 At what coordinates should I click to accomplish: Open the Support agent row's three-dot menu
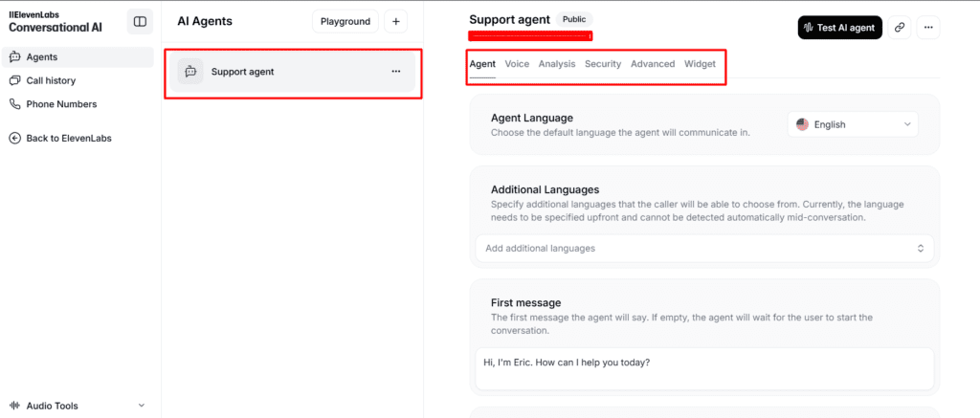396,72
